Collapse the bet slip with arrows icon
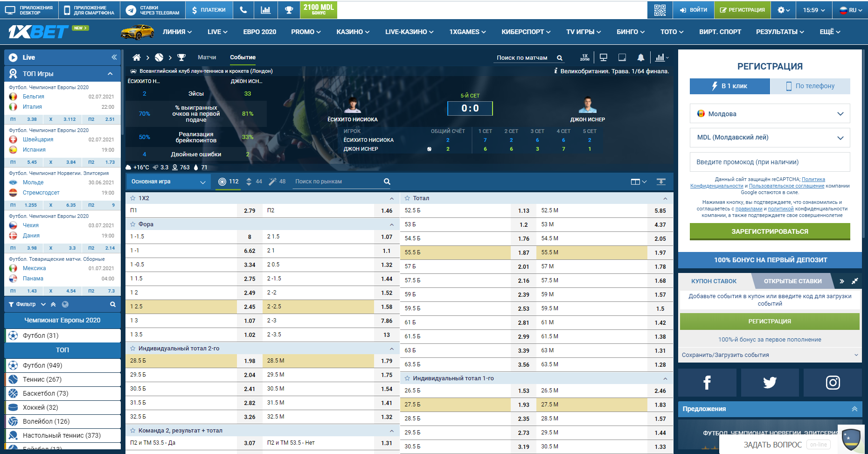 [x=855, y=281]
